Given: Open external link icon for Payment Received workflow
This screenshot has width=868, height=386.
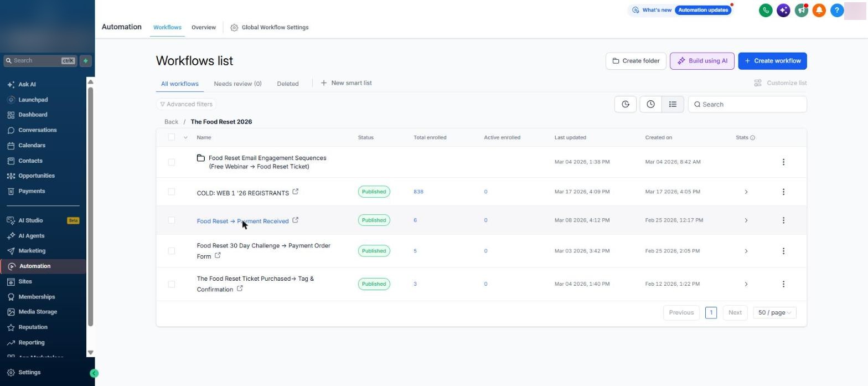Looking at the screenshot, I should pyautogui.click(x=295, y=220).
